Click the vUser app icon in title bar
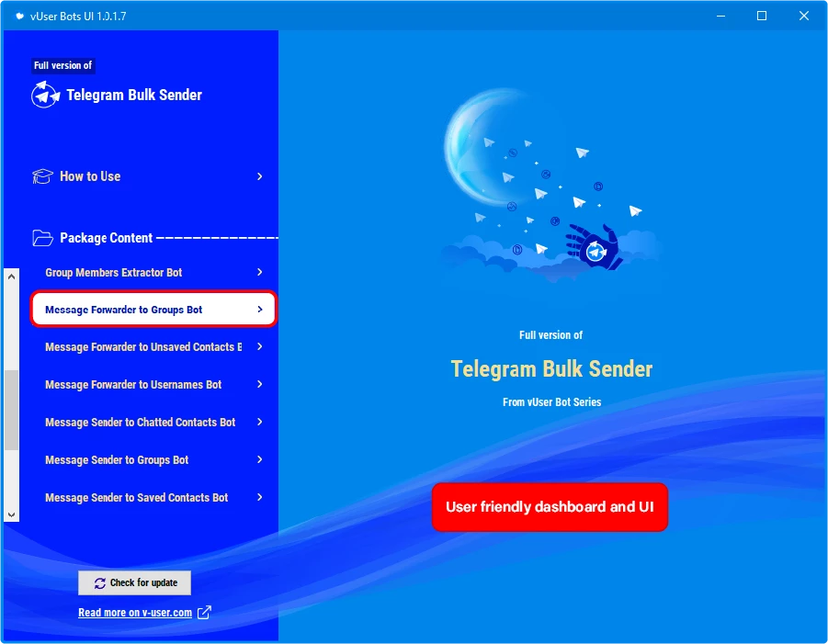This screenshot has height=644, width=828. 19,16
